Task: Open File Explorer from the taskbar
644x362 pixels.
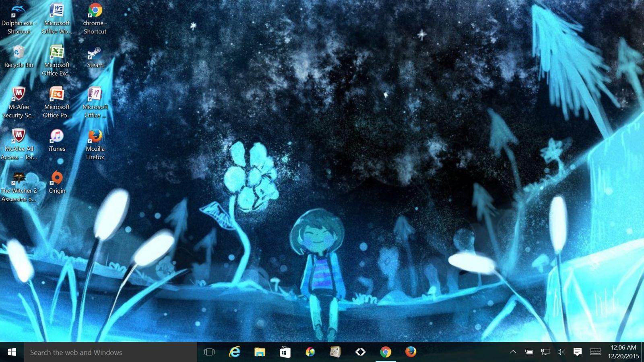Action: pyautogui.click(x=260, y=352)
